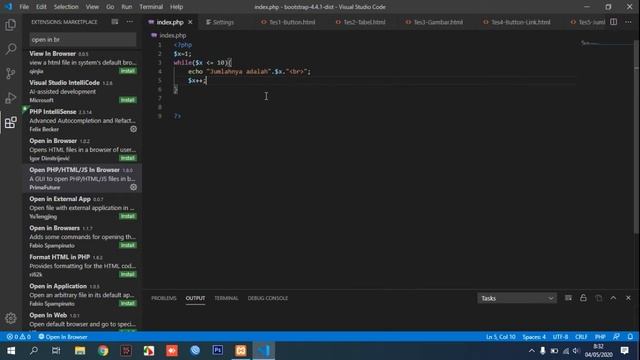Switch to the Problems panel tab
The height and width of the screenshot is (360, 640).
pos(164,298)
